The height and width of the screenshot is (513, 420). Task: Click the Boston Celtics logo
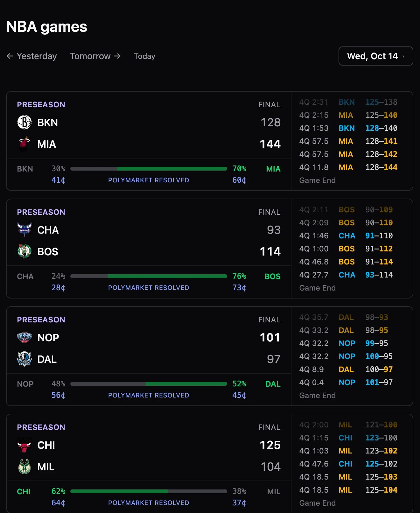pyautogui.click(x=24, y=252)
